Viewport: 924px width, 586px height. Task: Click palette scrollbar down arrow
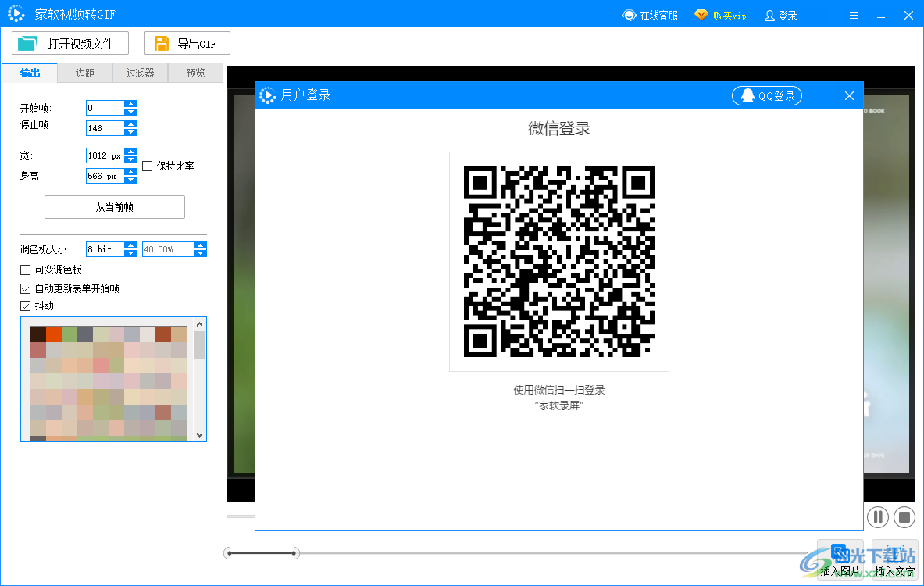click(200, 435)
